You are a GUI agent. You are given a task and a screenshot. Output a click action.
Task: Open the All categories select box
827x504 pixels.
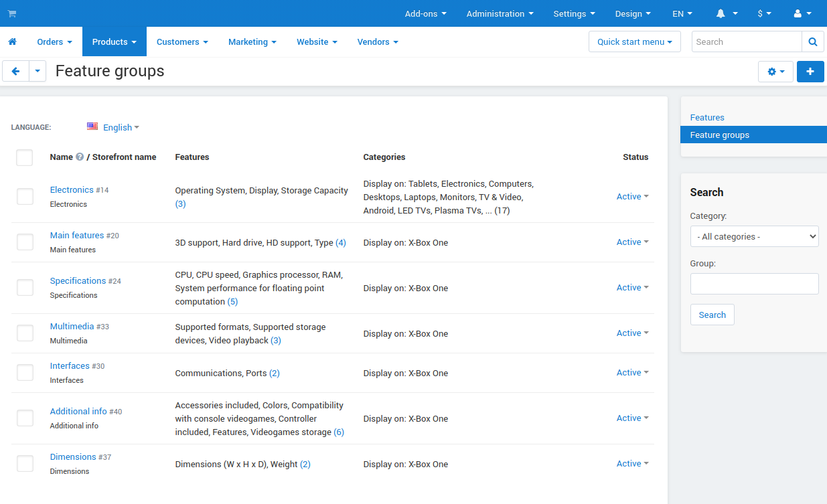[754, 236]
